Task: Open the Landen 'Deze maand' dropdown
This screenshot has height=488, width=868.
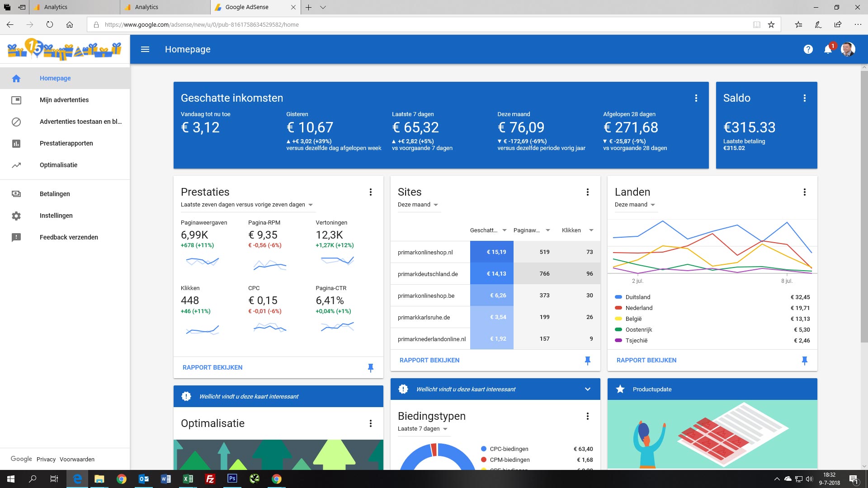Action: click(x=635, y=205)
